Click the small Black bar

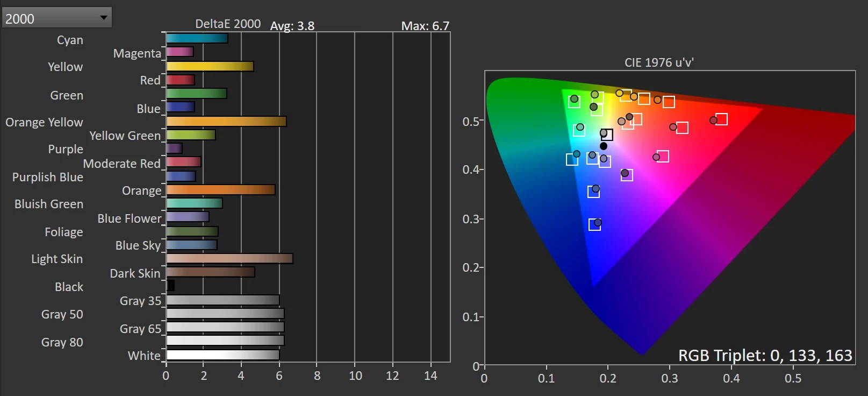point(171,286)
